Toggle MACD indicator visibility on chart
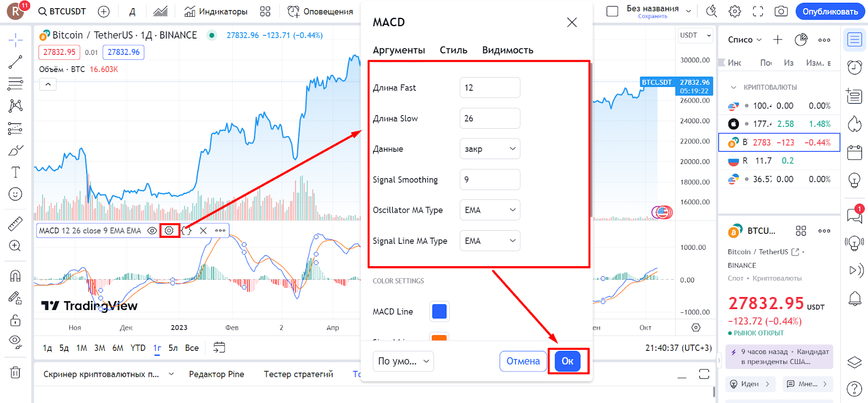The image size is (868, 403). [x=151, y=230]
